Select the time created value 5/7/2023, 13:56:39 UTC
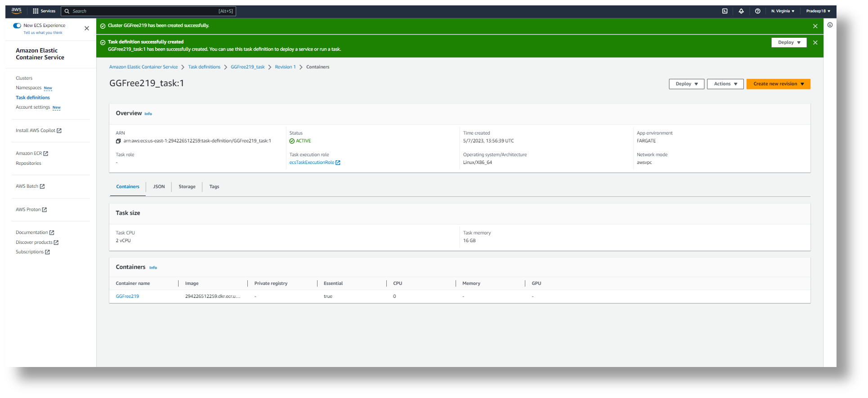The image size is (868, 398). pyautogui.click(x=488, y=141)
